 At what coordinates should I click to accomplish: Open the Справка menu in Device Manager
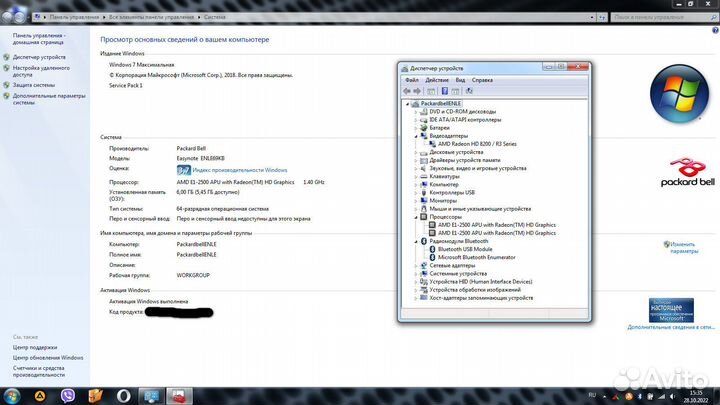point(482,80)
